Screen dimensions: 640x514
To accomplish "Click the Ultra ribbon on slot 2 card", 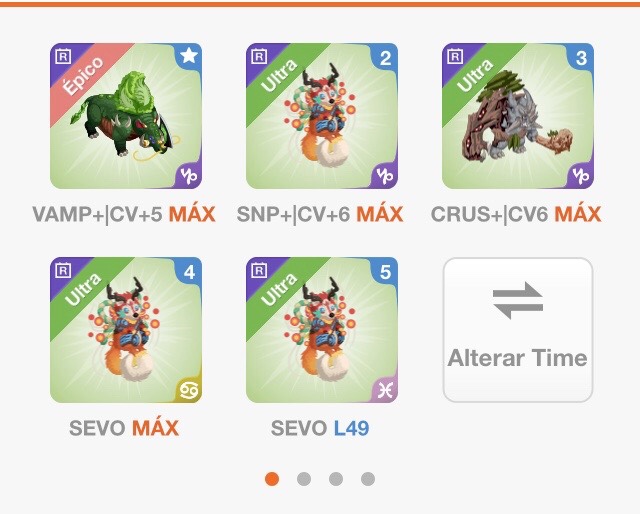I will pyautogui.click(x=282, y=78).
